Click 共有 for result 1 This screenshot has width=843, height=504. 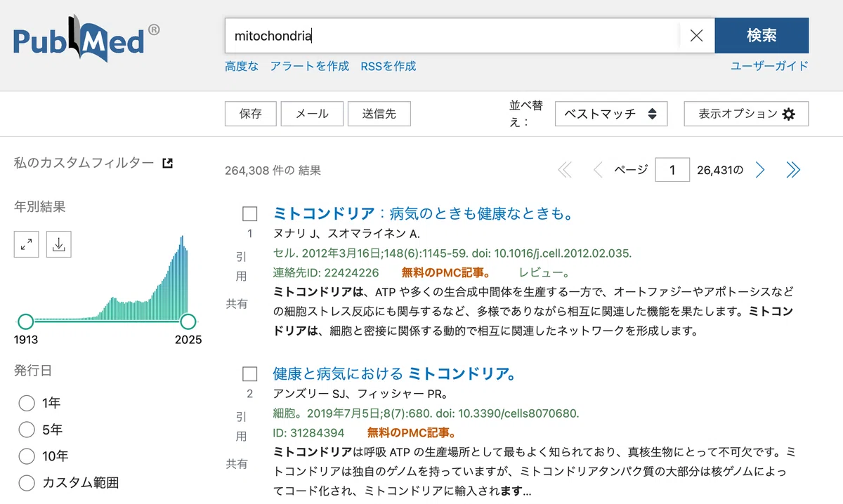click(x=237, y=304)
